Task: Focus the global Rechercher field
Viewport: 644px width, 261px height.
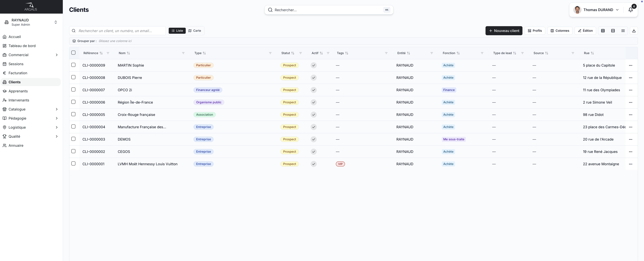Action: [x=329, y=10]
